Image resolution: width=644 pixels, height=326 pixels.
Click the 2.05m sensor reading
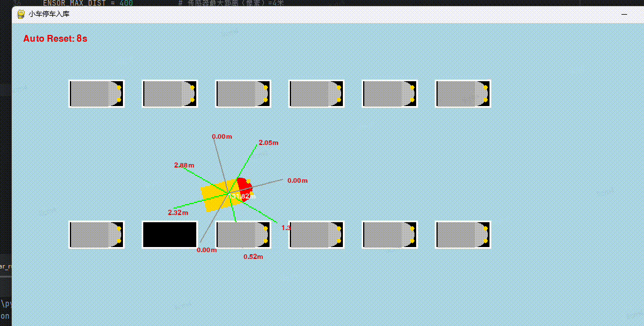268,143
